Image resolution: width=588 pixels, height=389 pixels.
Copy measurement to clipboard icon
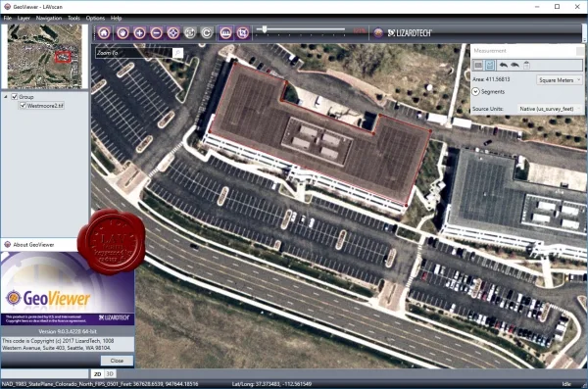526,66
